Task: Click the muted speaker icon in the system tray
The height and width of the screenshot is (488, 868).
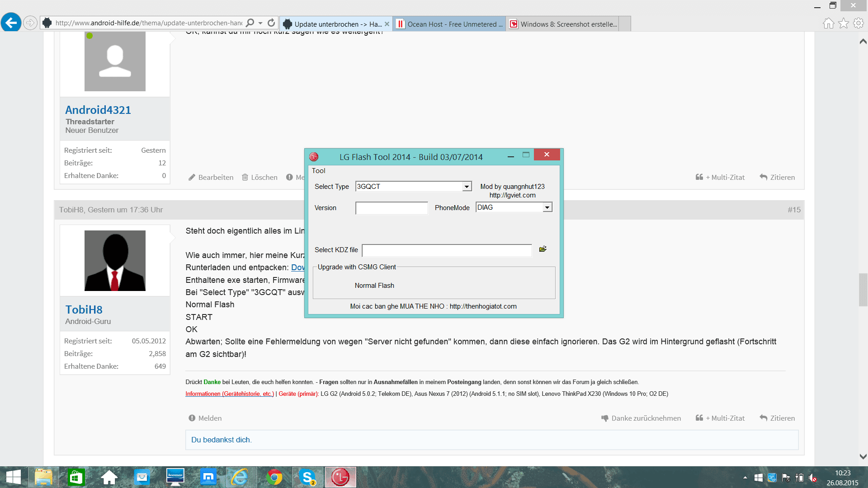Action: [813, 478]
